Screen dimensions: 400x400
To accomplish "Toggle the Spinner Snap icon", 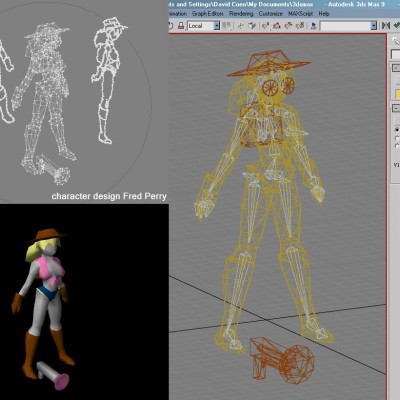I will pyautogui.click(x=299, y=26).
